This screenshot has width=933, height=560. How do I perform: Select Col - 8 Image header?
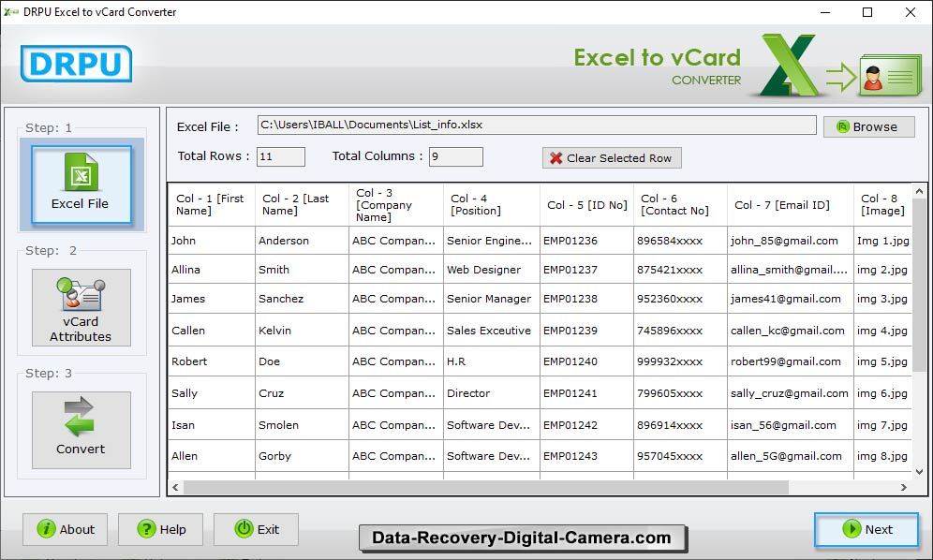coord(882,205)
